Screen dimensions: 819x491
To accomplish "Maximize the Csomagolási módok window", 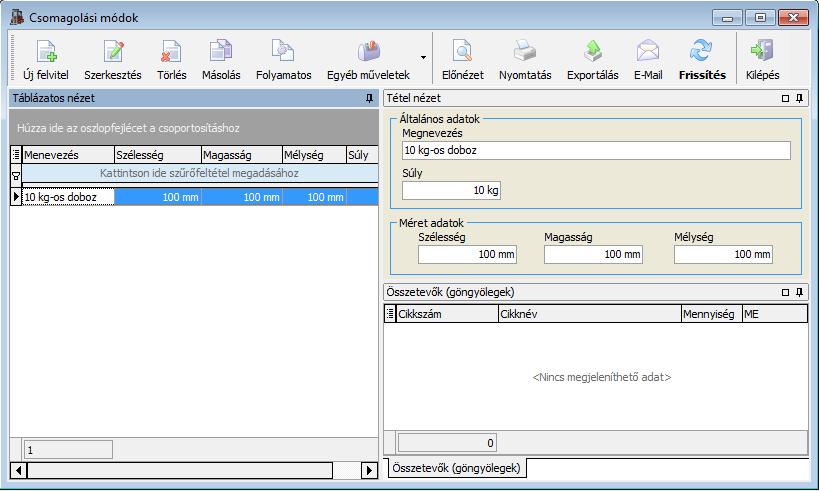I will pos(760,18).
